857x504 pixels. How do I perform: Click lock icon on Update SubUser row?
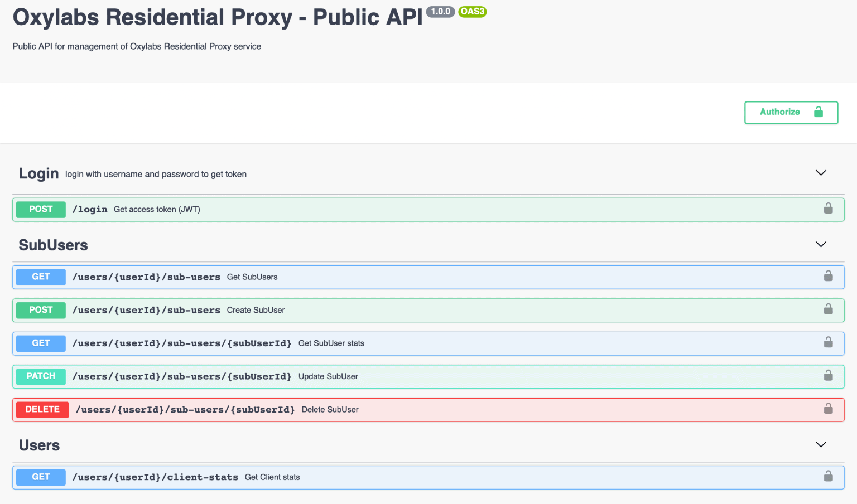[828, 376]
